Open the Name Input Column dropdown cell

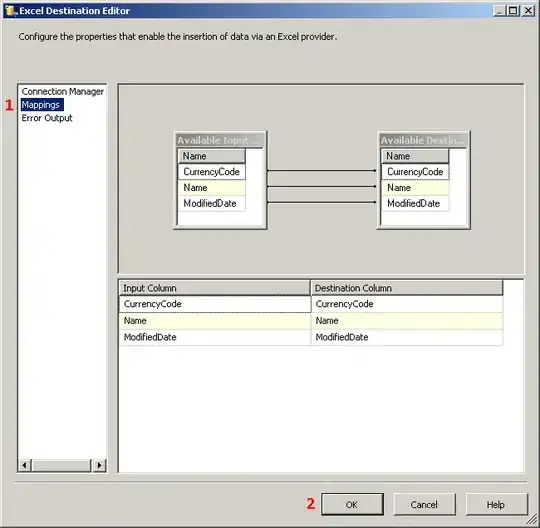tap(215, 321)
